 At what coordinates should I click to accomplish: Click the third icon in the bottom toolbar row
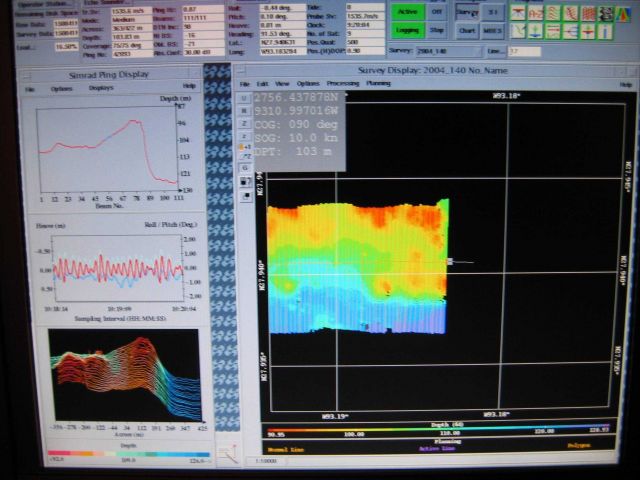click(x=553, y=31)
